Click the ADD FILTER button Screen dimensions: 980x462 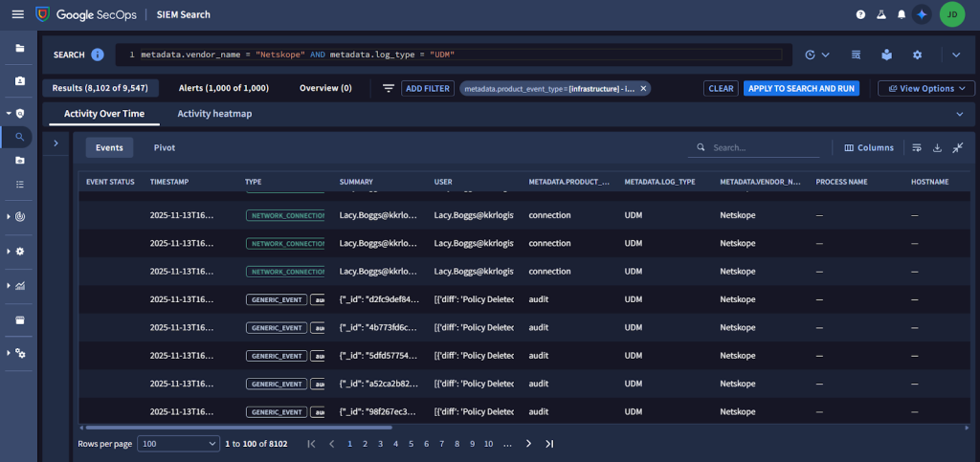(428, 89)
